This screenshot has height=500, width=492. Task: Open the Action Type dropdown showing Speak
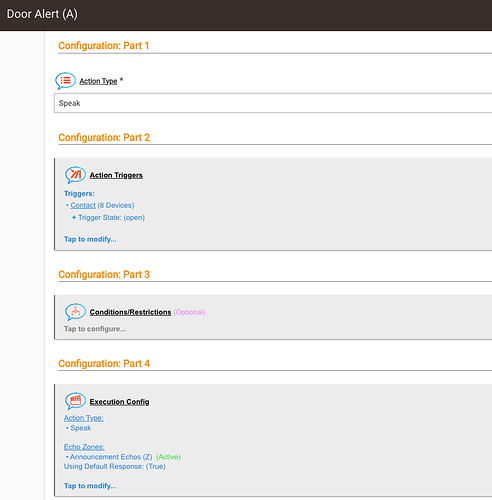point(273,103)
